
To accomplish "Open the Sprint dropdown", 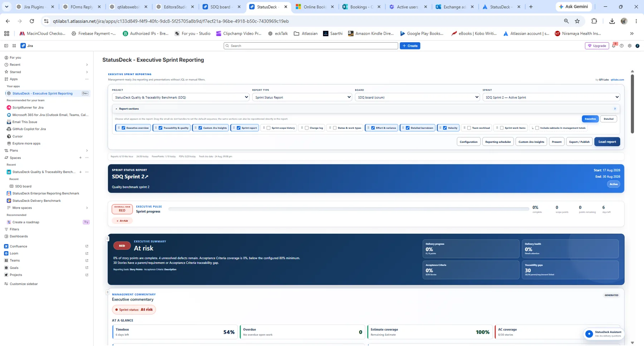I will (551, 97).
